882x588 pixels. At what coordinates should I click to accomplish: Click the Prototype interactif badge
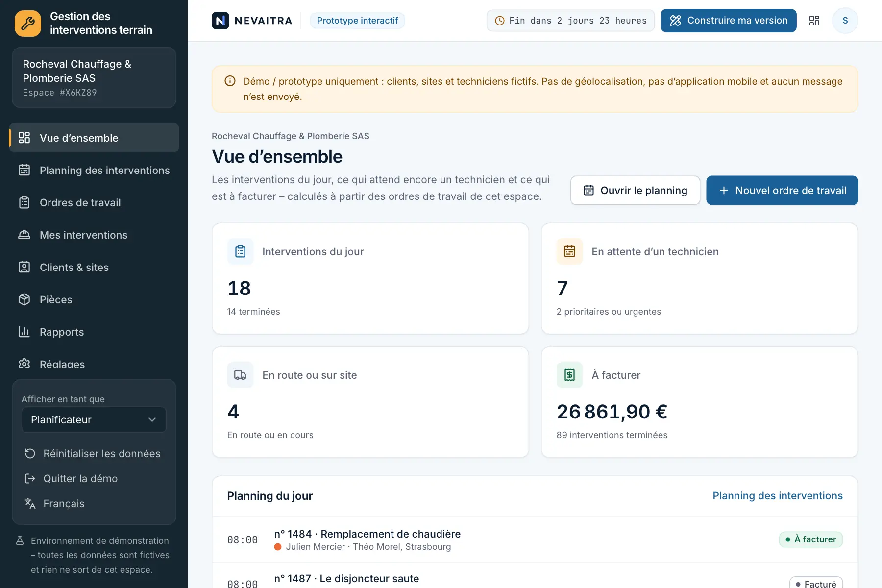tap(358, 21)
